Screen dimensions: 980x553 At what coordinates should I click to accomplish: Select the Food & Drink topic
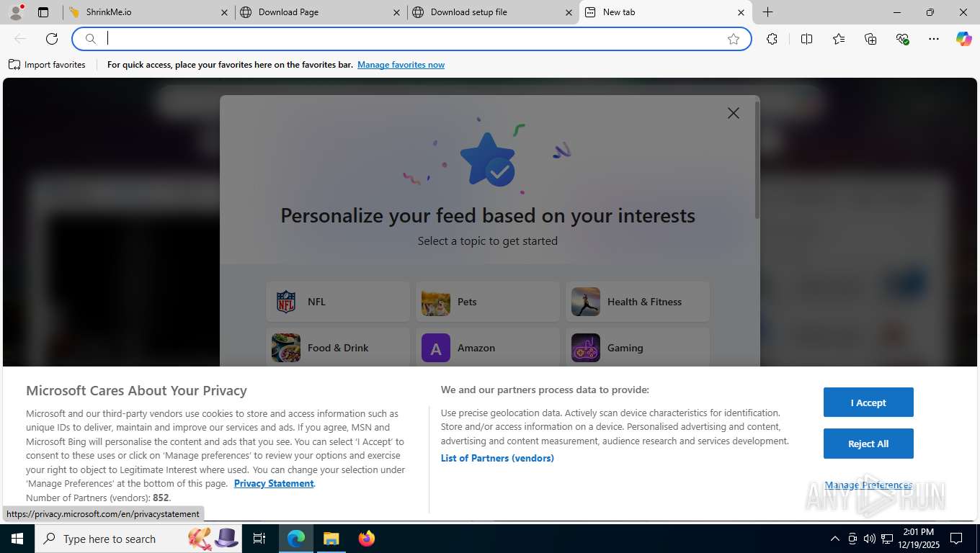click(338, 348)
